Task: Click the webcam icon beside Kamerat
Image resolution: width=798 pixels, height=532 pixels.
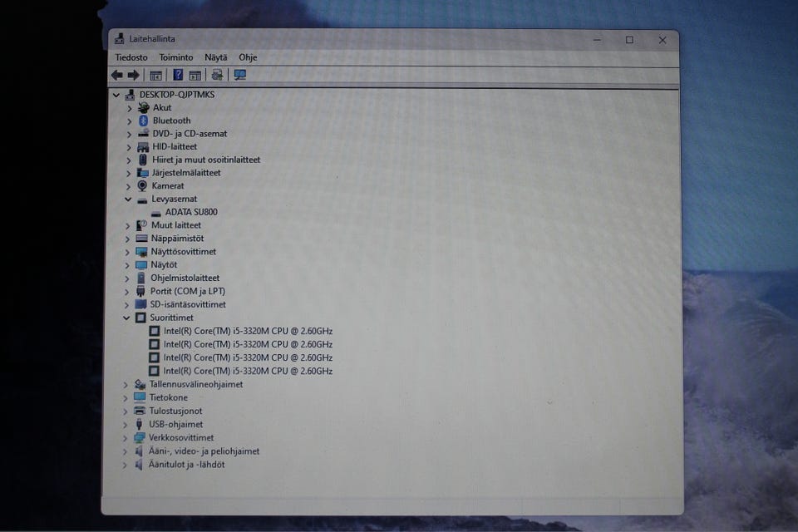Action: 142,186
